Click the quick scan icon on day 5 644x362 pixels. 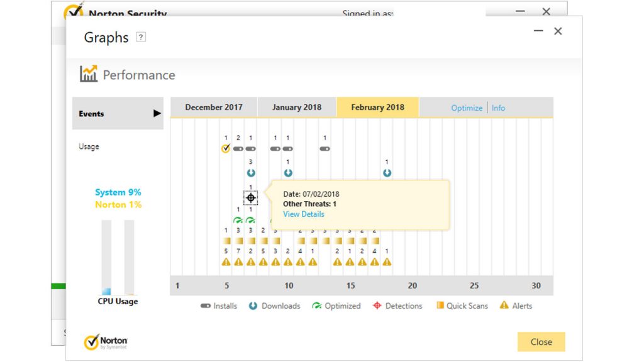(x=226, y=241)
